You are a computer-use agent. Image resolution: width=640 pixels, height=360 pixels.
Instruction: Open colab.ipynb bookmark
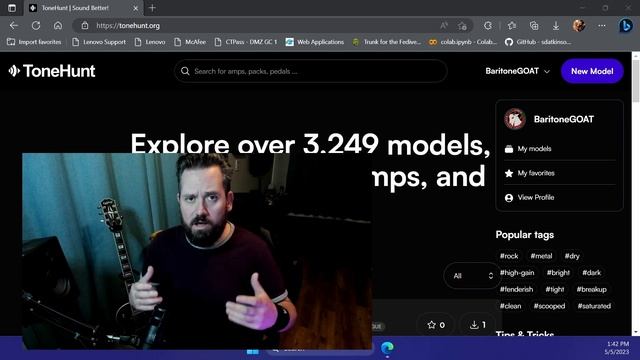(463, 42)
